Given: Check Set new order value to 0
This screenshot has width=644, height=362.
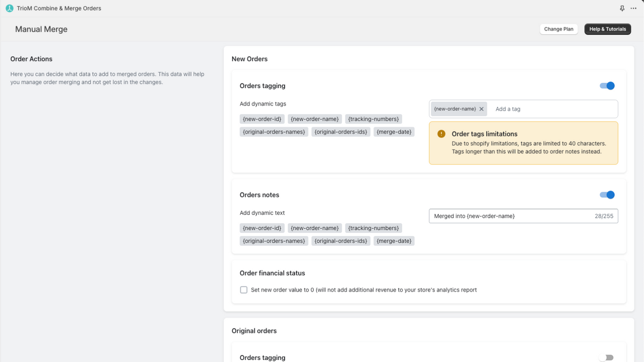Looking at the screenshot, I should click(x=244, y=290).
